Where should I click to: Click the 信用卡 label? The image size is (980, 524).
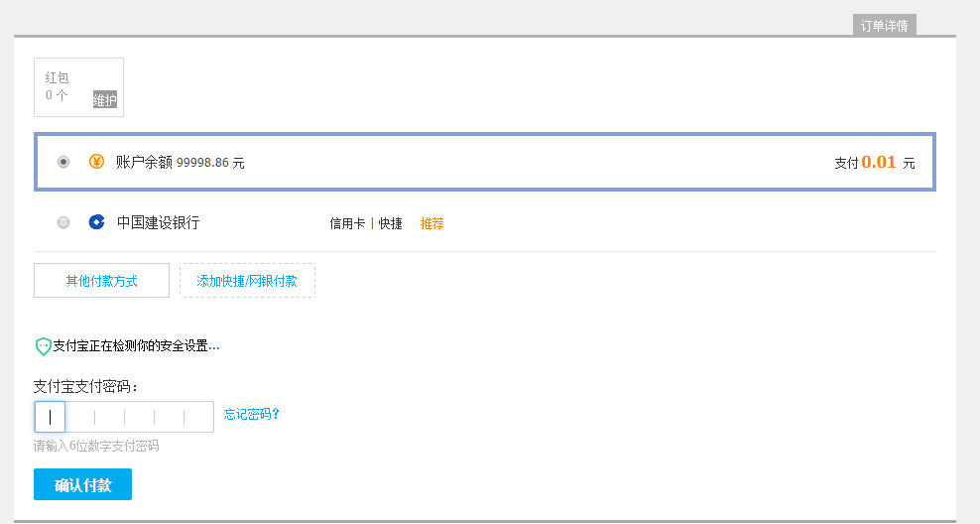click(x=348, y=224)
